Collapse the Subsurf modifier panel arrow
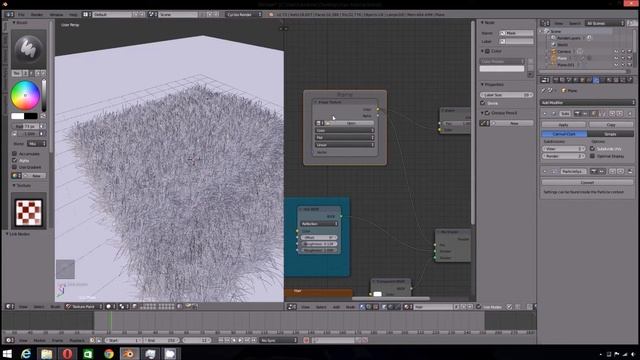 (545, 113)
